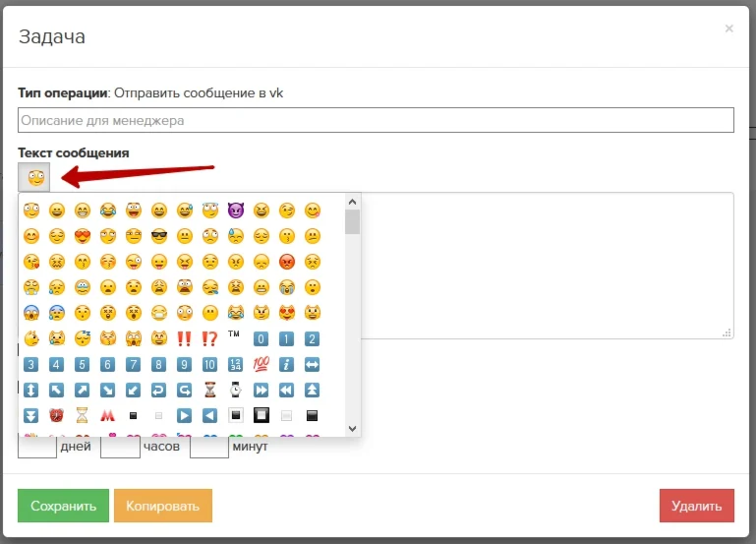Insert the heart-eyes cat emoji

tap(287, 313)
